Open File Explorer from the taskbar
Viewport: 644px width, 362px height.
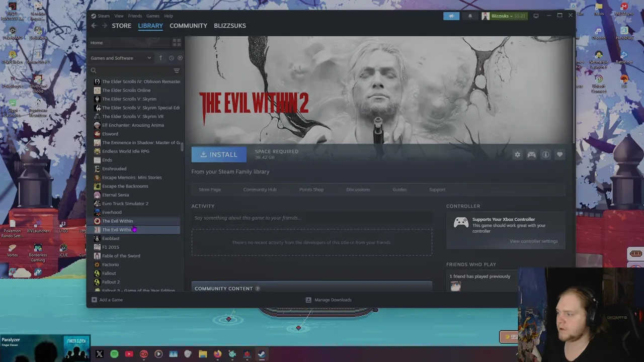[203, 354]
